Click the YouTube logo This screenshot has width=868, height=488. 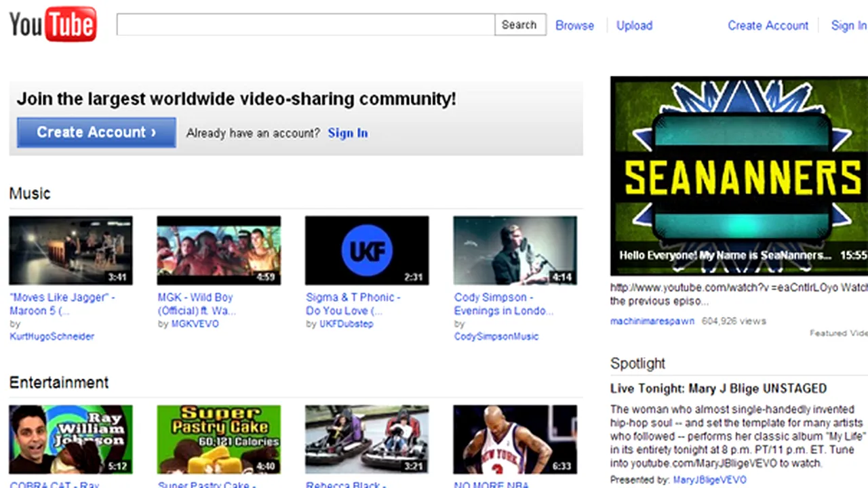coord(53,24)
